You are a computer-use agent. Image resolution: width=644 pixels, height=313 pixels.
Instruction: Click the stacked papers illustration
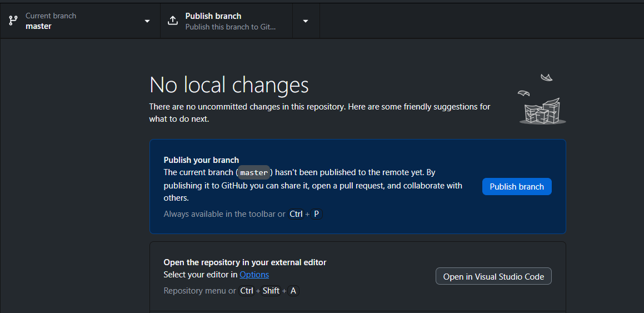542,112
